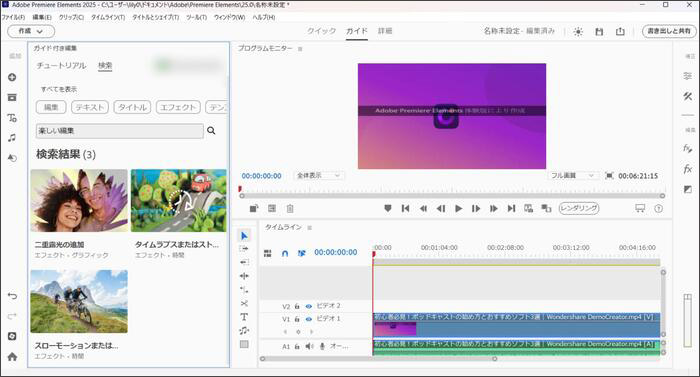
Task: Open the ヘルプ(H) menu
Action: 264,17
